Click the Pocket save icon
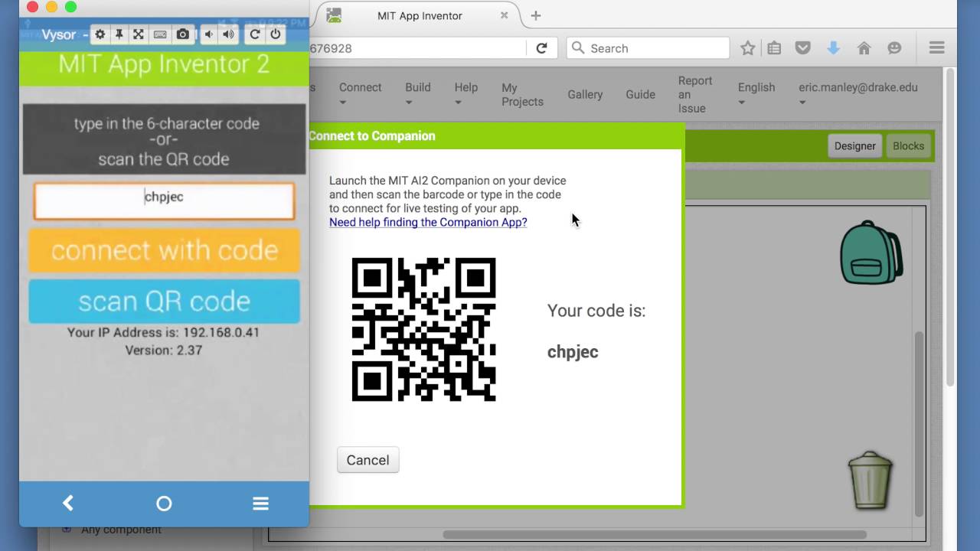The width and height of the screenshot is (980, 551). 802,48
